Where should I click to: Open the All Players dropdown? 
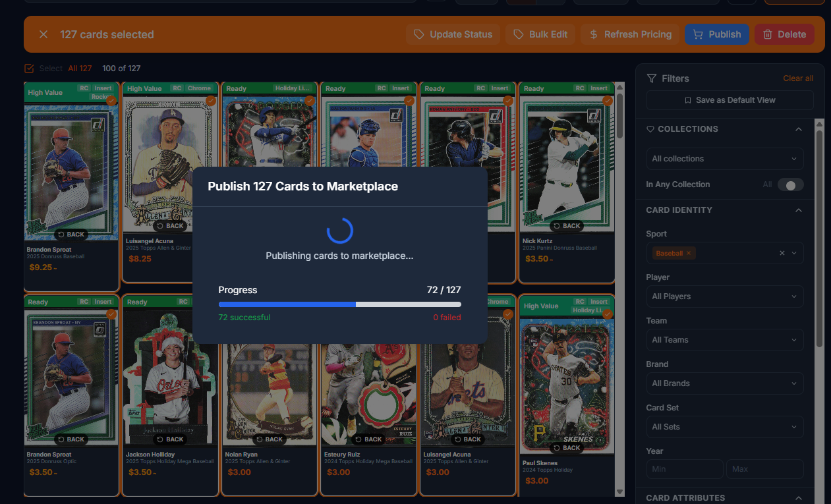(724, 296)
